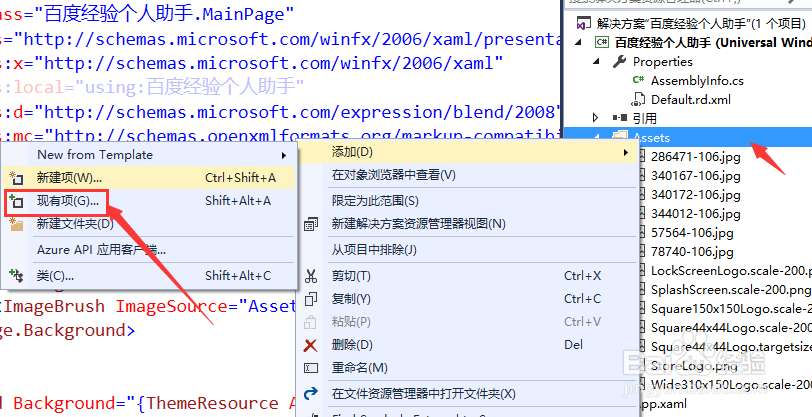
Task: Select 在文件资源管理器中打开文件夹(X)
Action: (468, 394)
